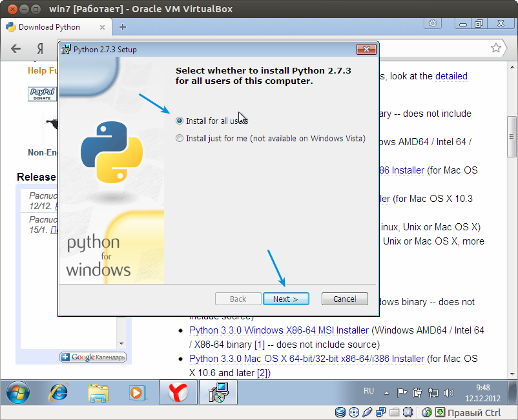The width and height of the screenshot is (518, 420).
Task: Open the Python Setup title bar icon menu
Action: tap(66, 50)
